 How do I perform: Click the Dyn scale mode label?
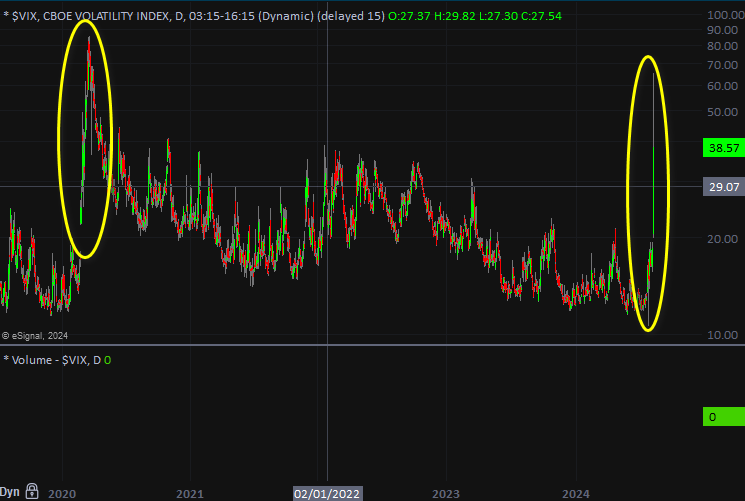[10, 492]
